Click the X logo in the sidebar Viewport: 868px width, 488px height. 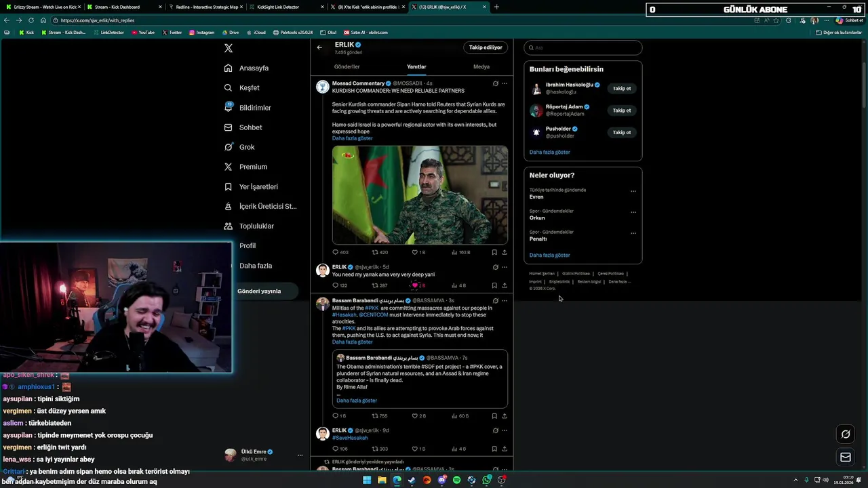(x=229, y=48)
